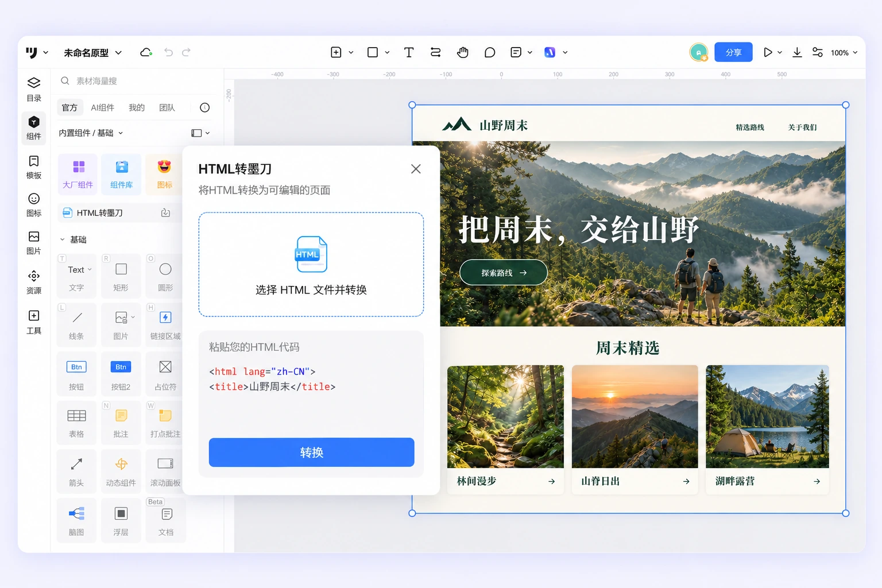Select the connector line tool
Viewport: 882px width, 588px height.
click(x=436, y=52)
